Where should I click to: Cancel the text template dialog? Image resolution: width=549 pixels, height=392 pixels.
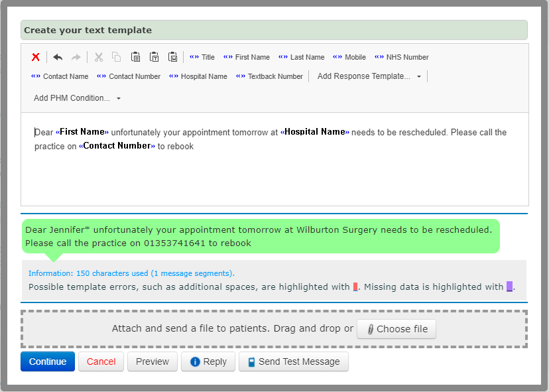pyautogui.click(x=101, y=361)
